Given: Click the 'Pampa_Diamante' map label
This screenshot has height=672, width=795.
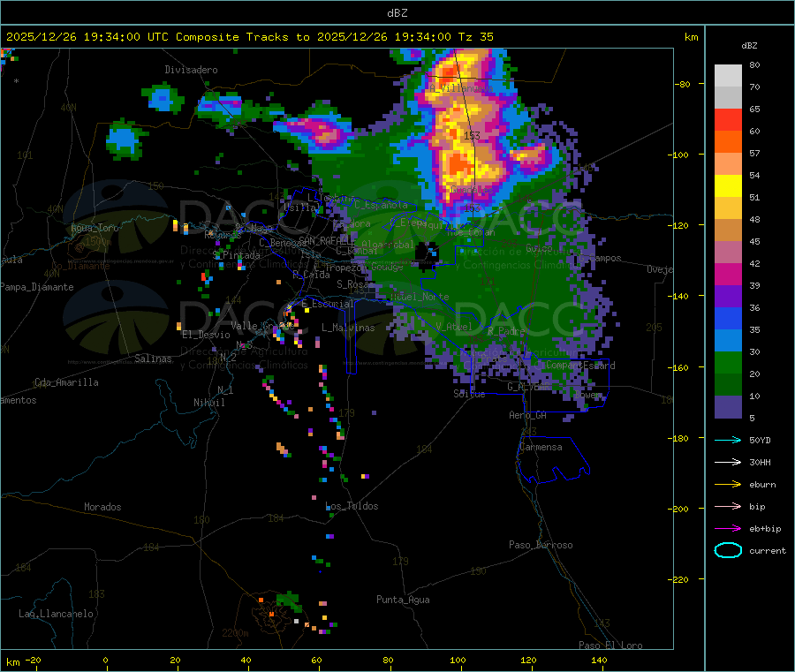Looking at the screenshot, I should 37,287.
